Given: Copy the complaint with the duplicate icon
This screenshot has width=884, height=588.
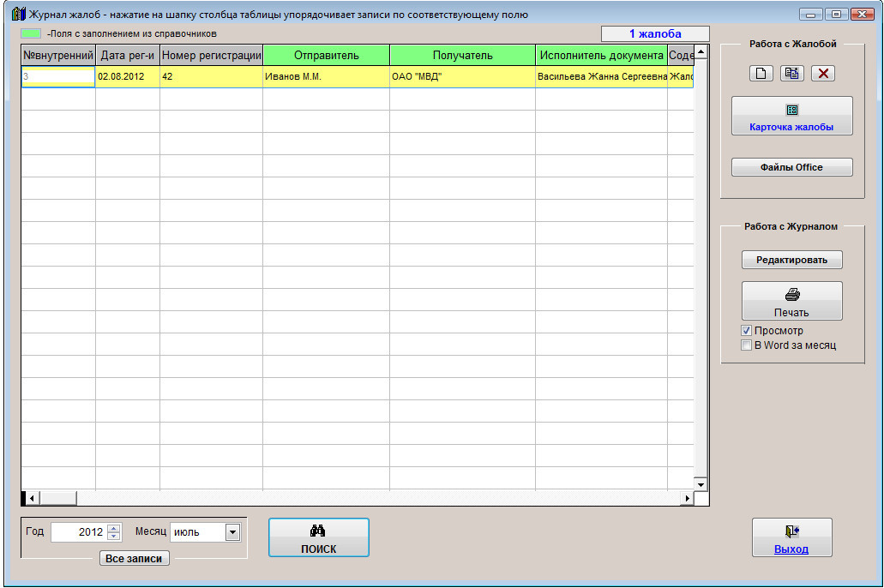Looking at the screenshot, I should point(791,74).
